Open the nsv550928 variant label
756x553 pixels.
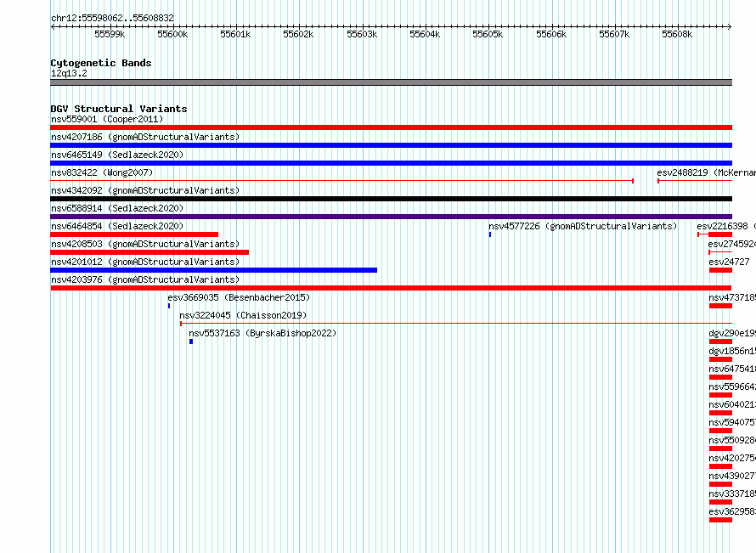pos(732,440)
